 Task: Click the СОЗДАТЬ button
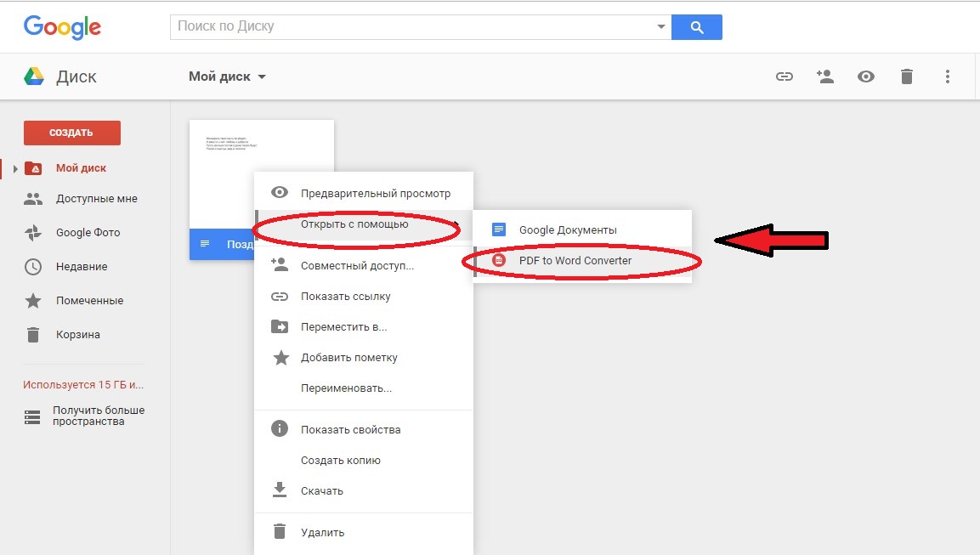coord(72,133)
